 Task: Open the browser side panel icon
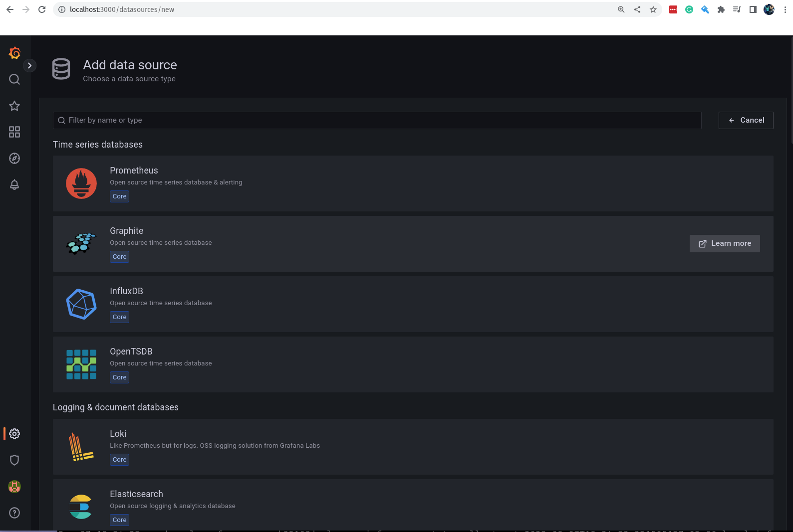point(753,9)
